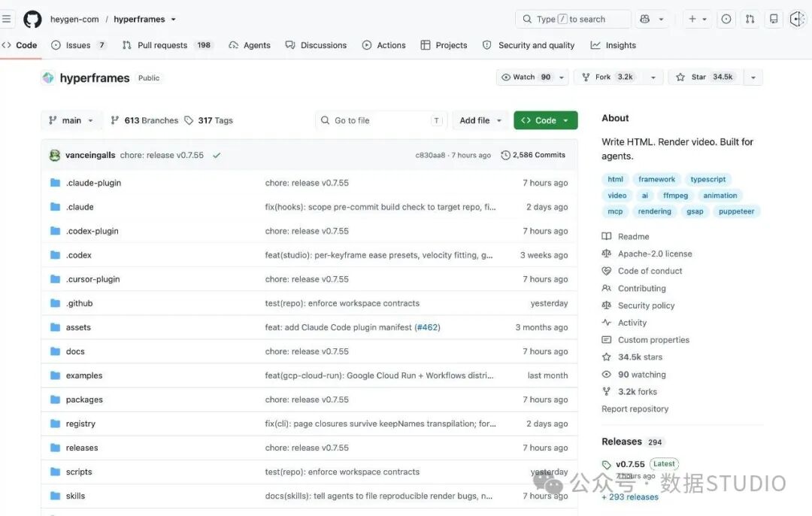Open the Insights tab
The height and width of the screenshot is (516, 812).
coord(614,45)
